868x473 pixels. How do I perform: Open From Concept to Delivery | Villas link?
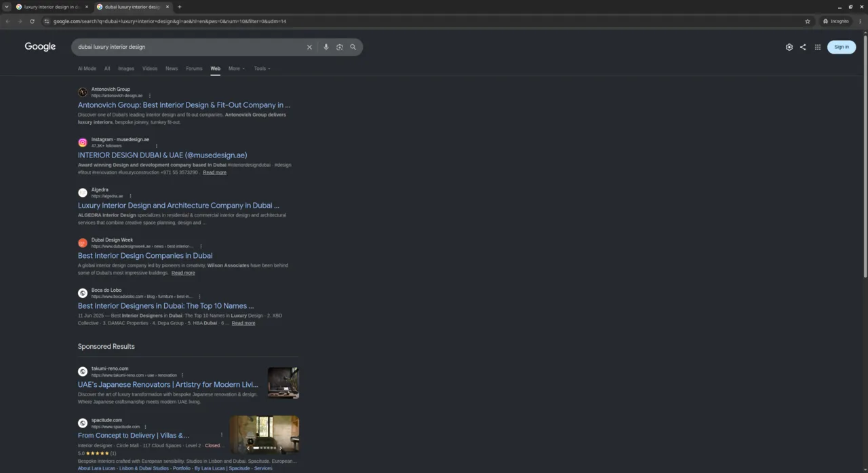[x=134, y=436]
